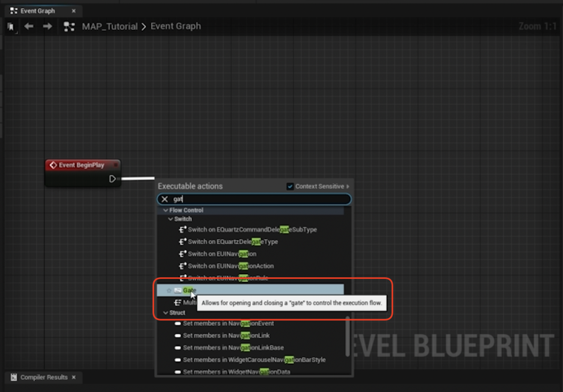Click the switch icon beside EQuartzDelegateType
The height and width of the screenshot is (392, 563).
(183, 242)
